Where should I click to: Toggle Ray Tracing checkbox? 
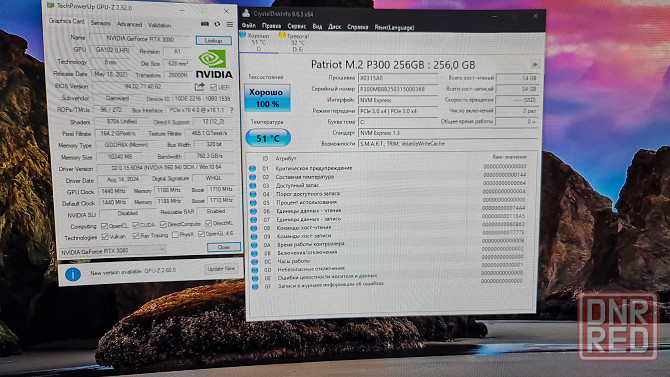click(136, 236)
